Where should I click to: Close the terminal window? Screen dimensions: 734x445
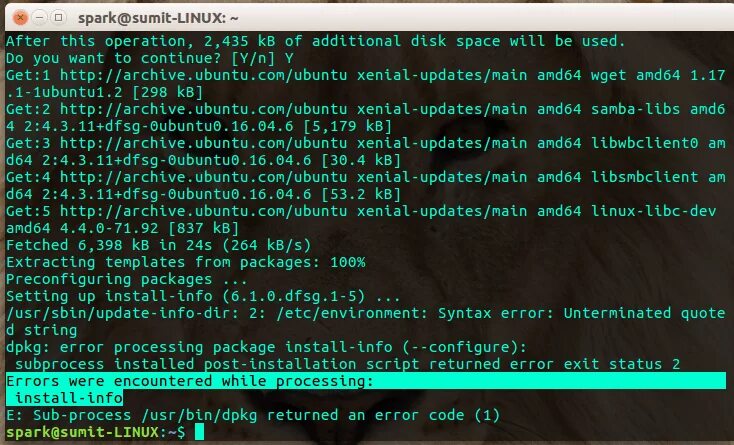pyautogui.click(x=20, y=18)
